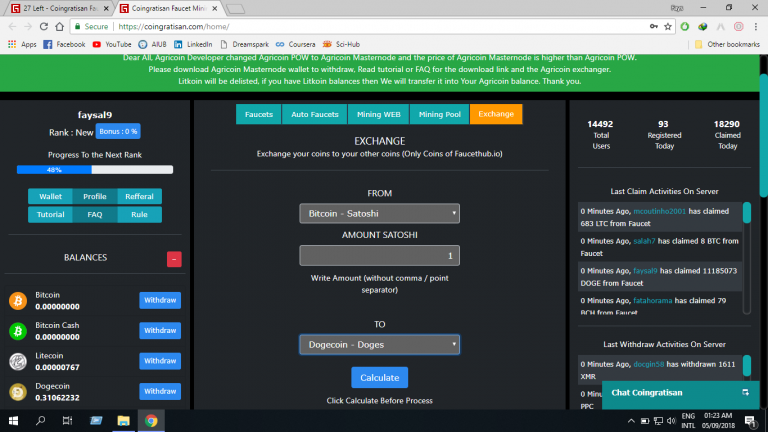Collapse the Balances panel with red minus button
The image size is (768, 432).
point(174,259)
